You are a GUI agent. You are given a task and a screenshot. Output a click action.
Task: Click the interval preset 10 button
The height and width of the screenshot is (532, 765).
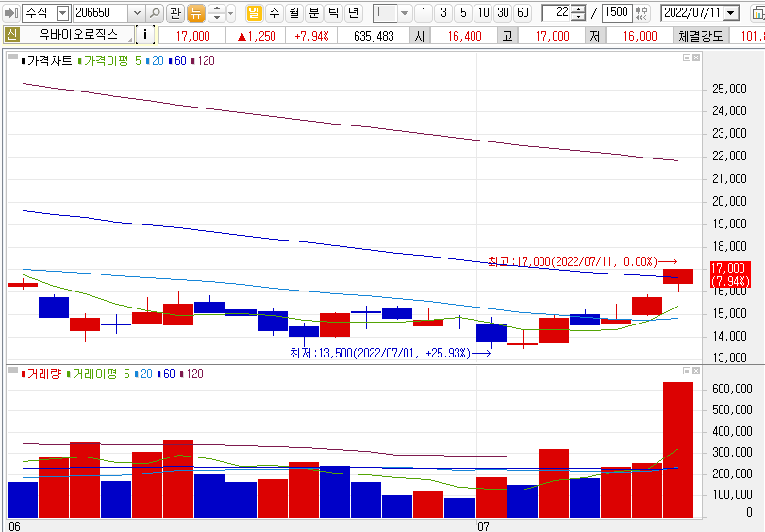(x=484, y=13)
